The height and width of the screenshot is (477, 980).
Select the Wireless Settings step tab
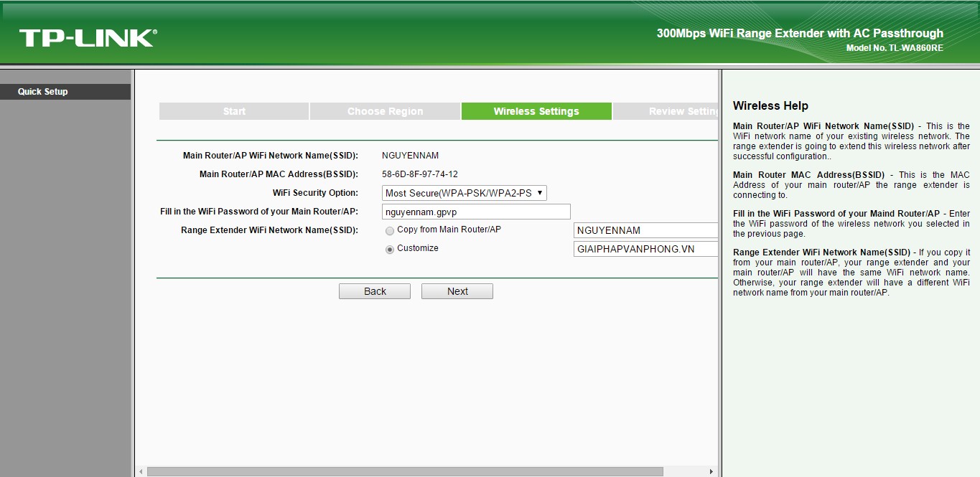pos(536,111)
